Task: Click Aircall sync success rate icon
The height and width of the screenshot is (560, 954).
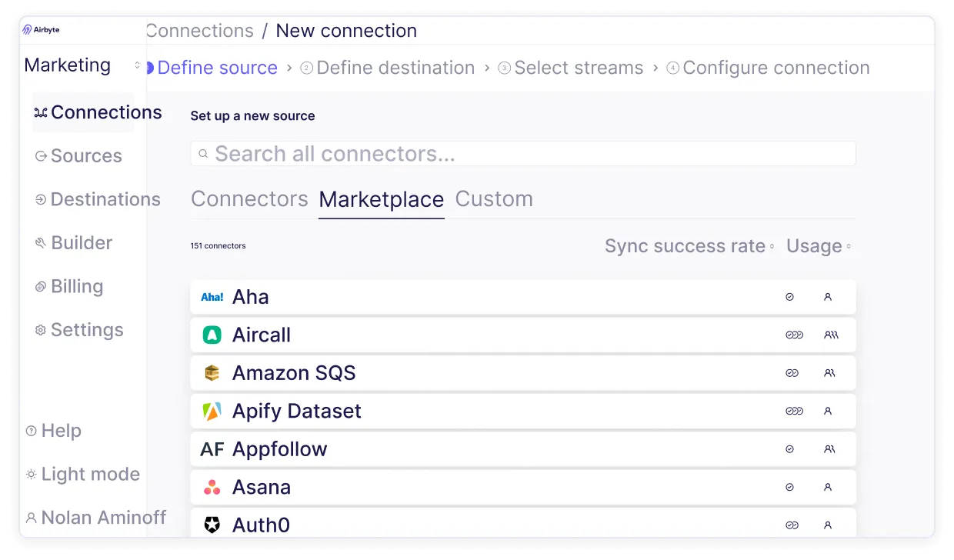Action: [794, 335]
